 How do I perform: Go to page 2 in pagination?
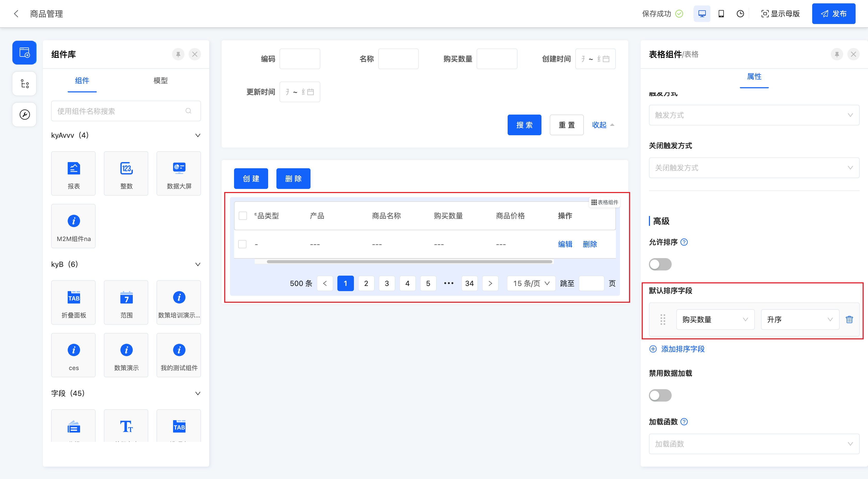[366, 283]
